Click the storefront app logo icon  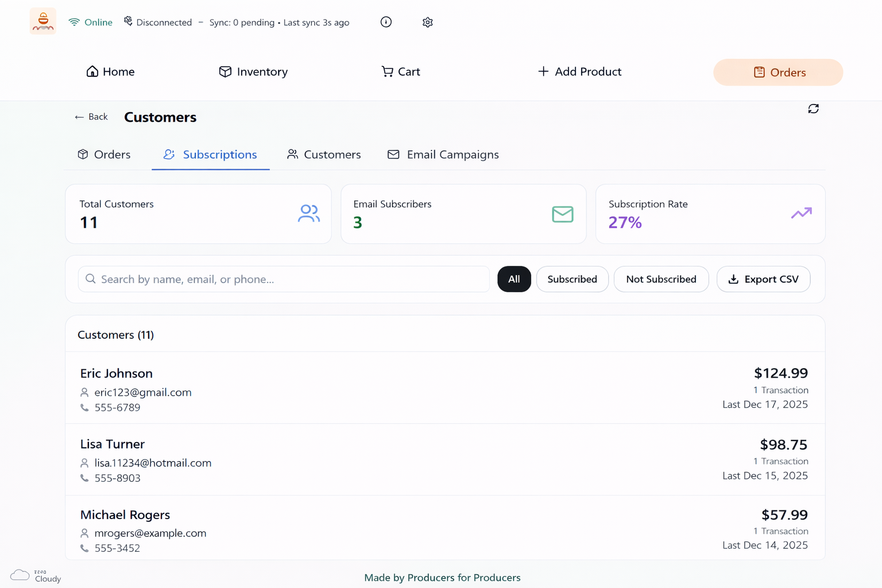[42, 21]
